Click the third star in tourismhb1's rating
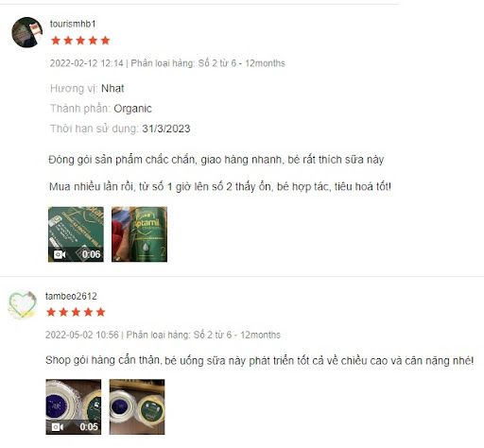Image resolution: width=484 pixels, height=448 pixels. tap(80, 41)
